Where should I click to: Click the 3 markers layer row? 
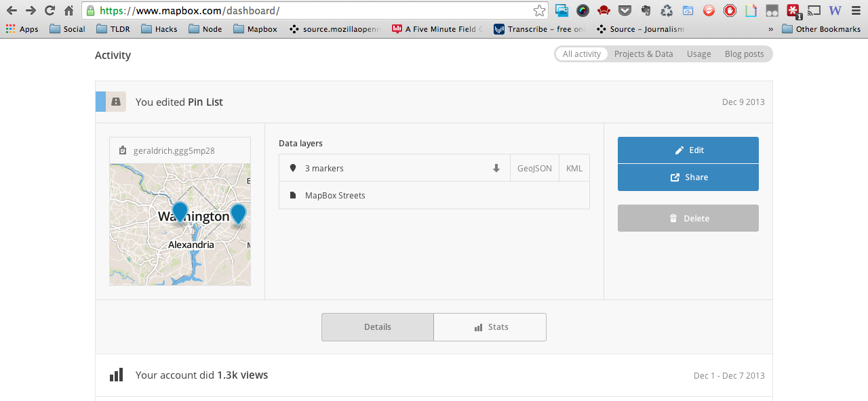click(x=394, y=168)
